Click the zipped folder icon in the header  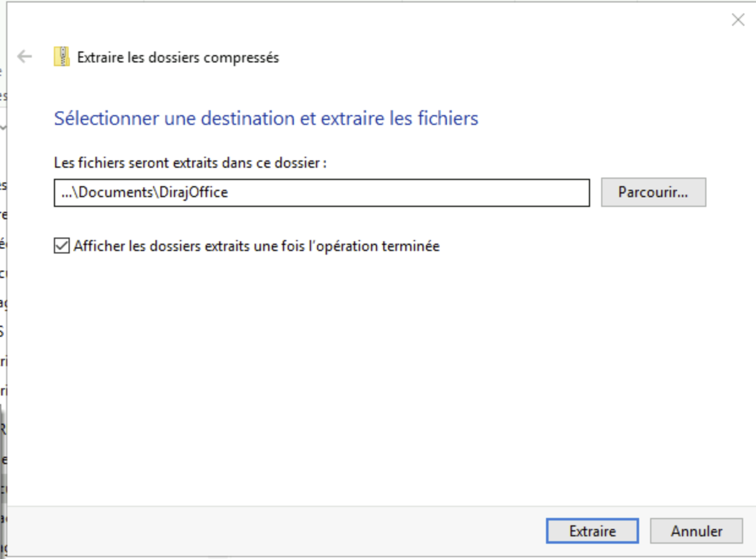pyautogui.click(x=61, y=57)
